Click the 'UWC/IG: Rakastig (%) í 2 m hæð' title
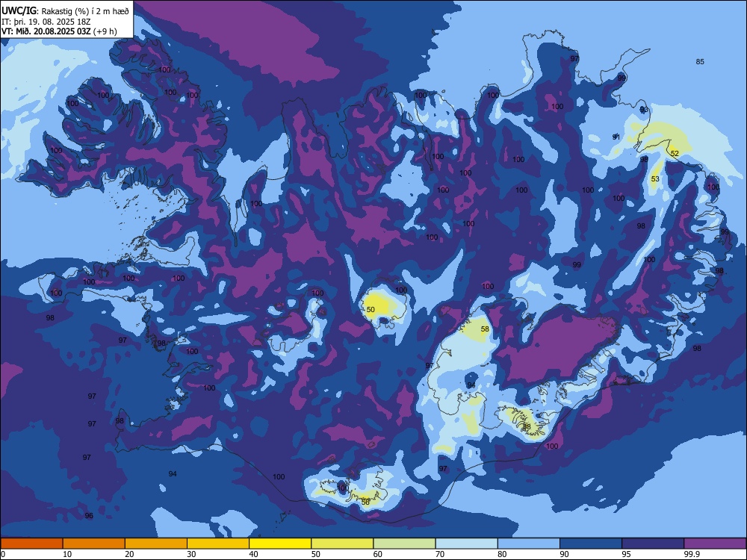The width and height of the screenshot is (747, 560). coord(65,11)
